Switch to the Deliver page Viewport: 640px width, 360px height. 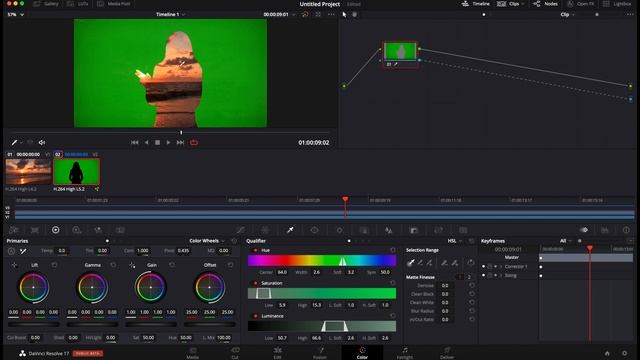pos(447,353)
